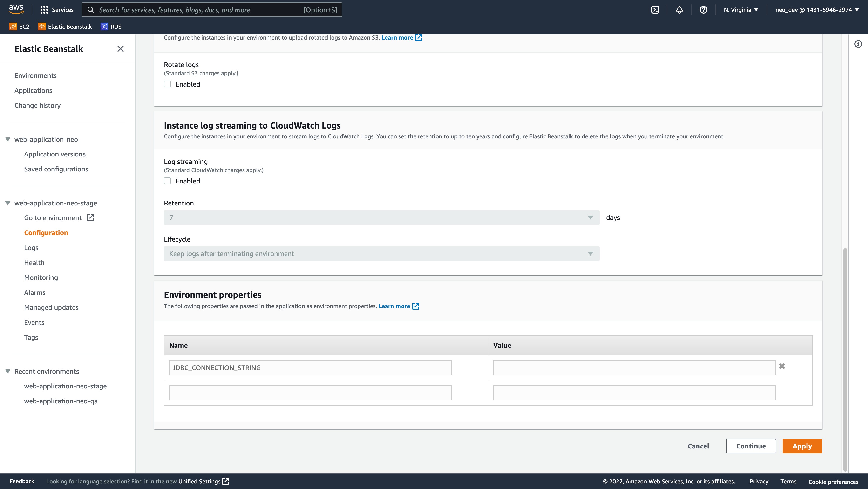Image resolution: width=868 pixels, height=489 pixels.
Task: Remove the JDBC_CONNECTION_STRING property row
Action: pos(782,366)
